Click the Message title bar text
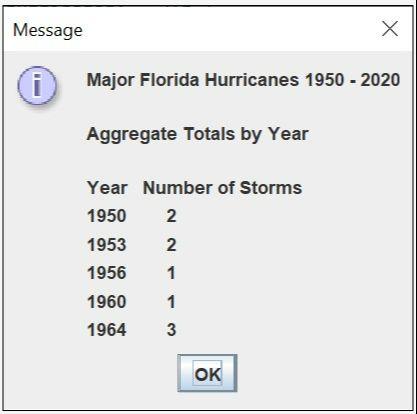The width and height of the screenshot is (417, 414). (x=48, y=31)
